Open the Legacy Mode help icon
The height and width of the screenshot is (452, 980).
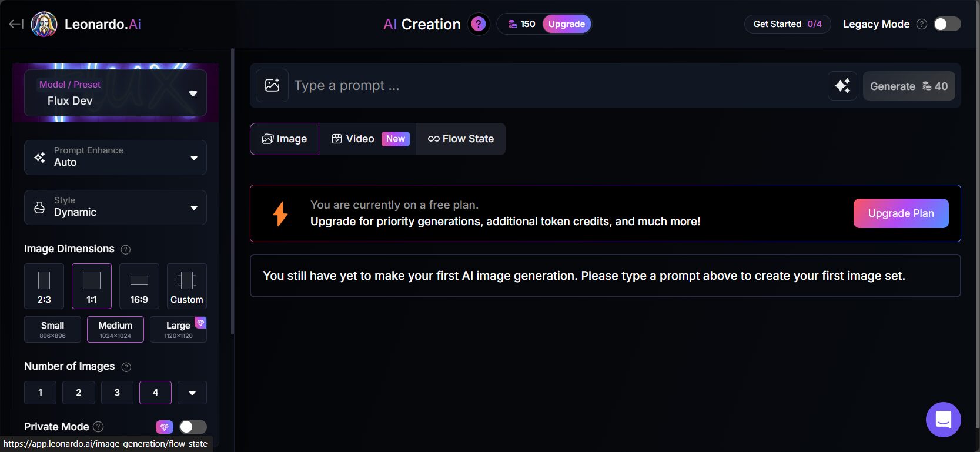click(922, 24)
